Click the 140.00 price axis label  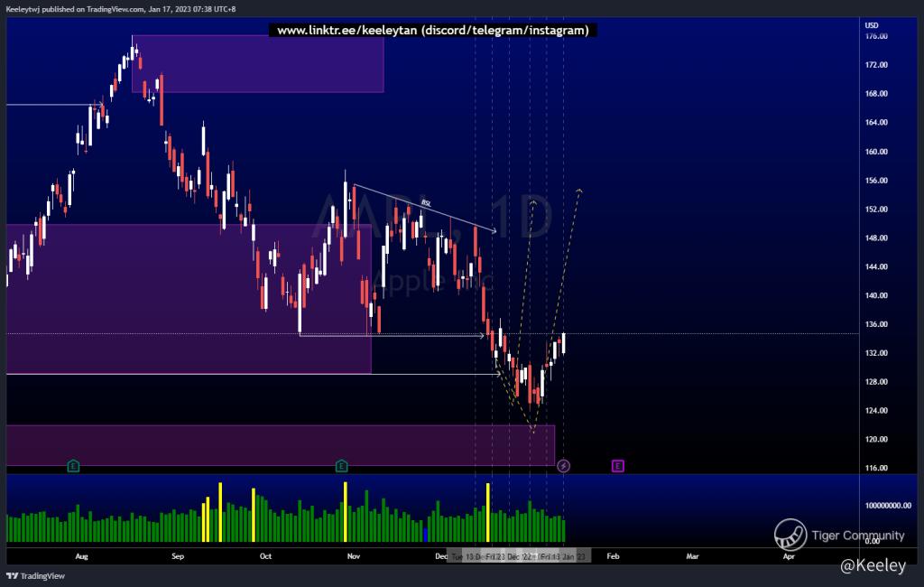(876, 295)
